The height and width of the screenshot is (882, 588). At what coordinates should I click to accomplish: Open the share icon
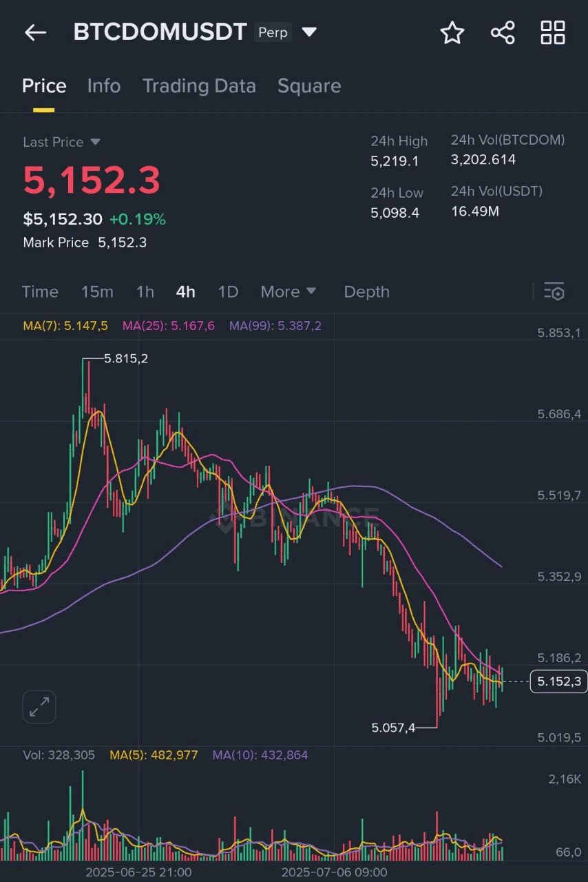[503, 32]
